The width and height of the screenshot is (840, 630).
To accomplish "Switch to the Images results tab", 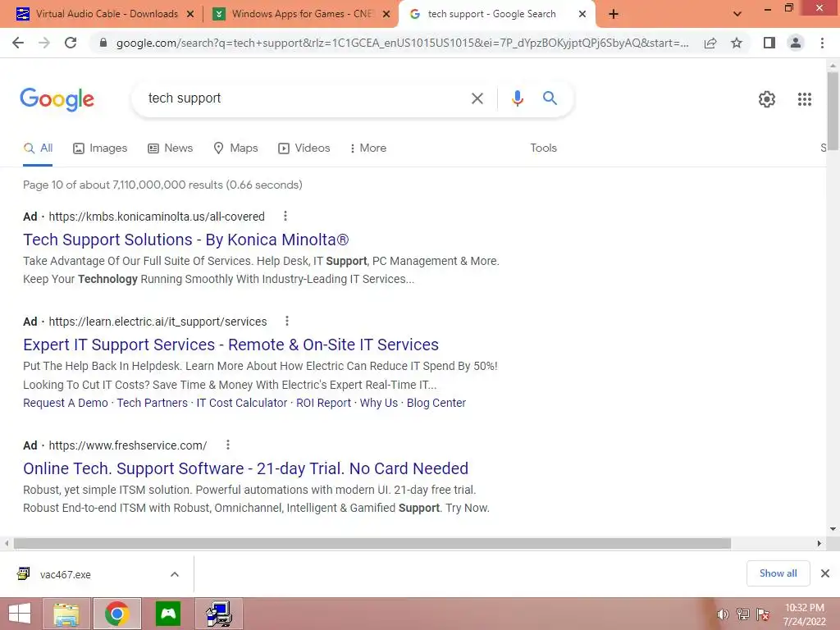I will coord(100,148).
